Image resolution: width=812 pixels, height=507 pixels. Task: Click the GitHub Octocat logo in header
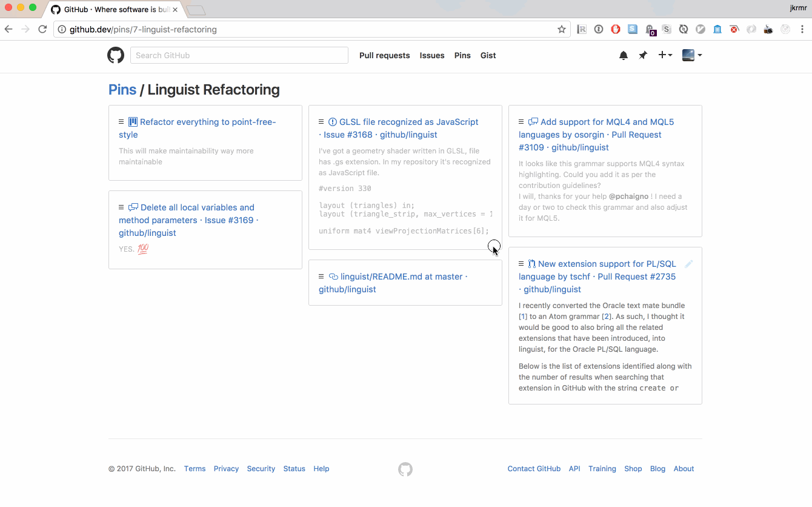pyautogui.click(x=116, y=55)
